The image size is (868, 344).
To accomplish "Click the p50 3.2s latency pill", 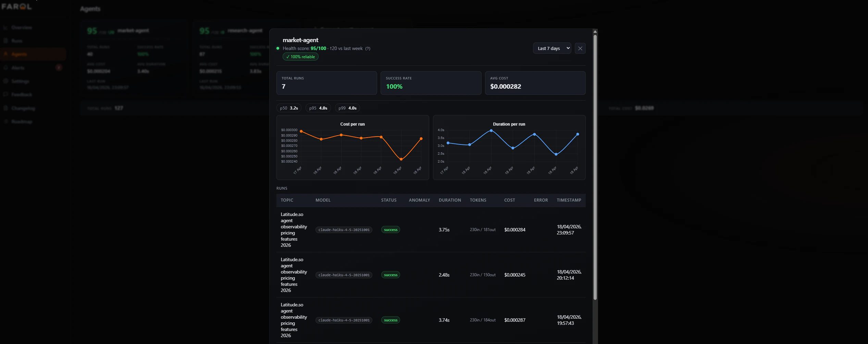I will (x=289, y=108).
